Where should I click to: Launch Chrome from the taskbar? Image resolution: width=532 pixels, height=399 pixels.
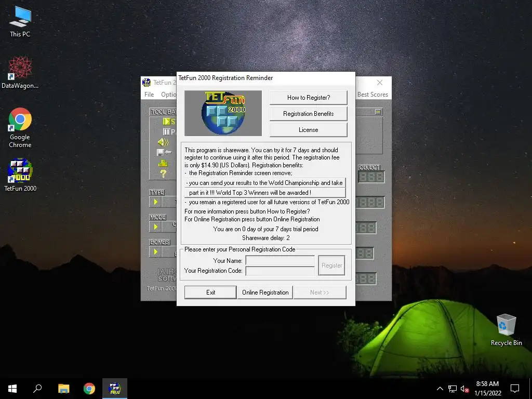click(x=89, y=389)
